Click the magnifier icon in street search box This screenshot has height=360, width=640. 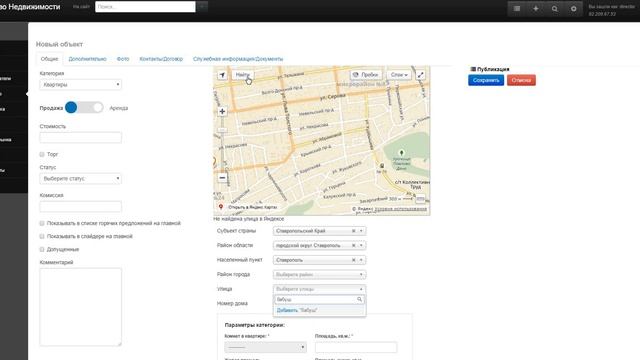click(x=360, y=299)
